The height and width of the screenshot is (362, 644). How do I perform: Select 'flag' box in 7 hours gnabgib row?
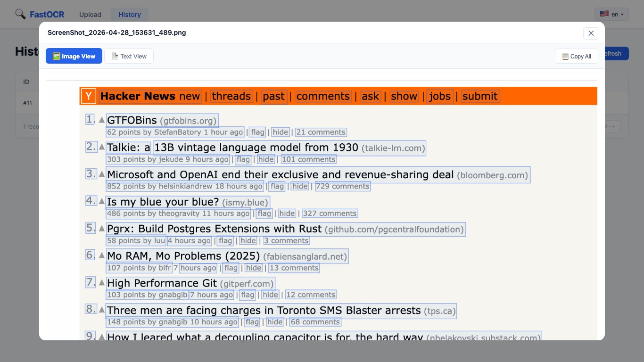click(x=248, y=295)
